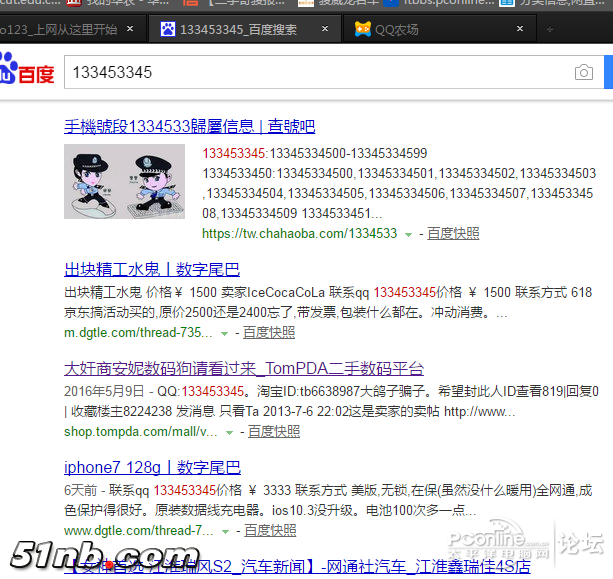Viewport: 613px width, 579px height.
Task: Click the Baidu search button edge
Action: pos(609,72)
